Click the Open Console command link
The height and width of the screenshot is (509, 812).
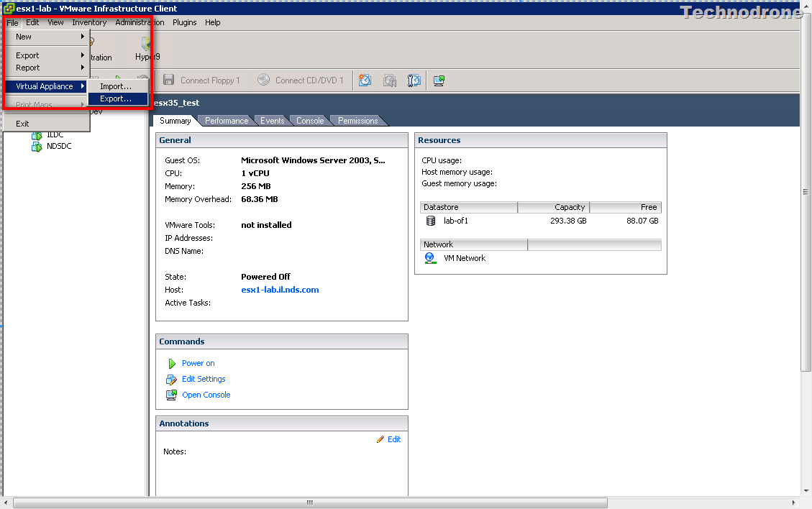tap(206, 395)
